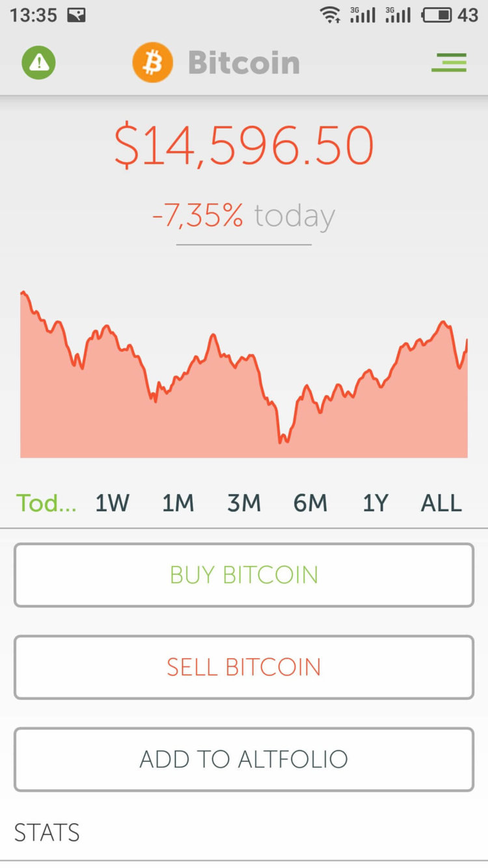Select the ALL time chart range
488x868 pixels.
[x=441, y=503]
